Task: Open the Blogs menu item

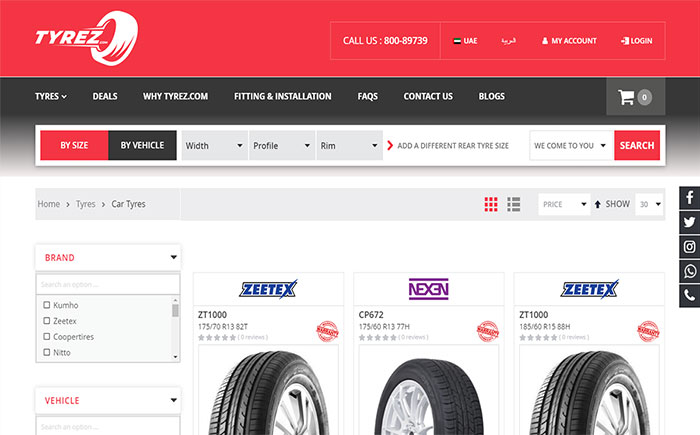Action: pos(492,96)
